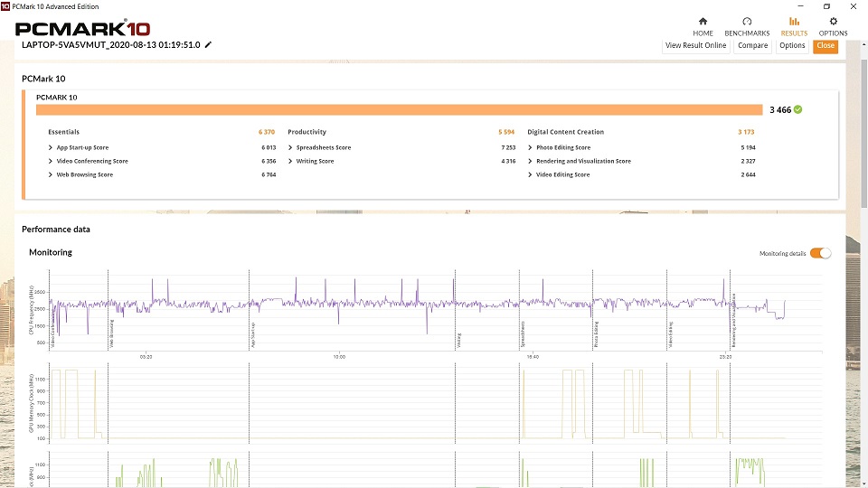Click the PCMARK10 logo

coord(82,29)
